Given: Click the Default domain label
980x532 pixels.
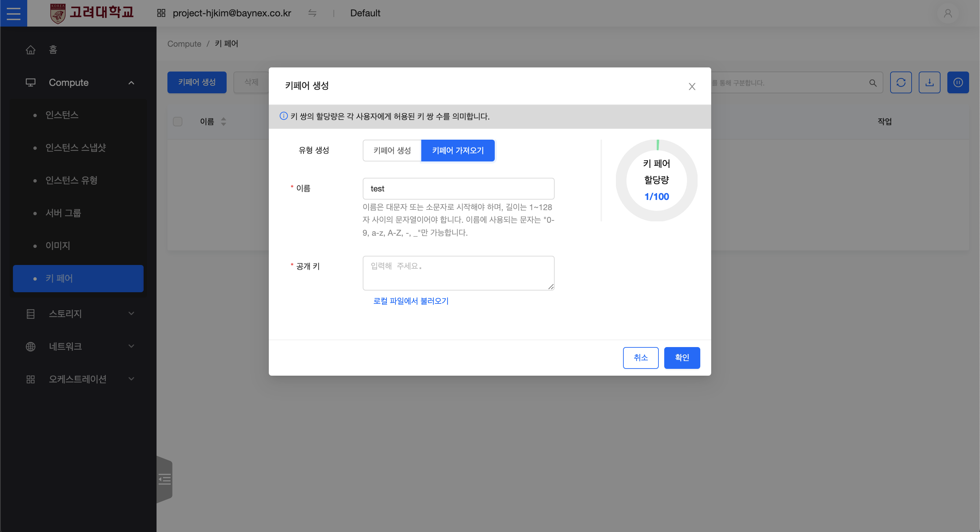Looking at the screenshot, I should [365, 13].
